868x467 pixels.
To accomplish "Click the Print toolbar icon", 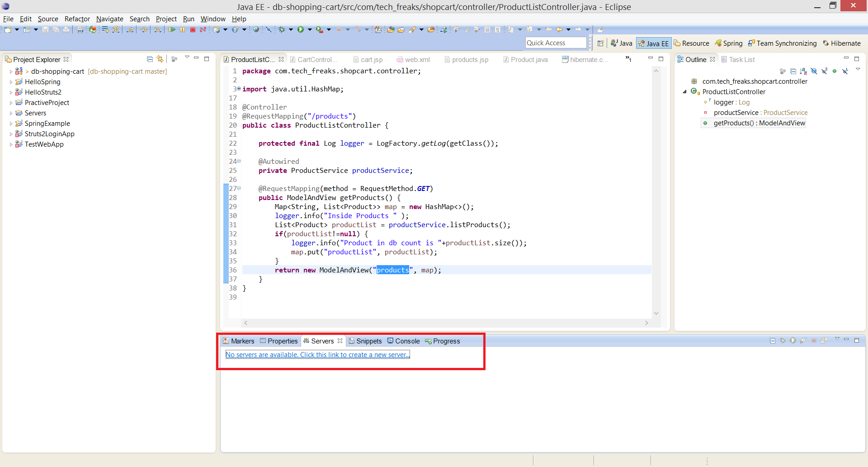I will [66, 30].
